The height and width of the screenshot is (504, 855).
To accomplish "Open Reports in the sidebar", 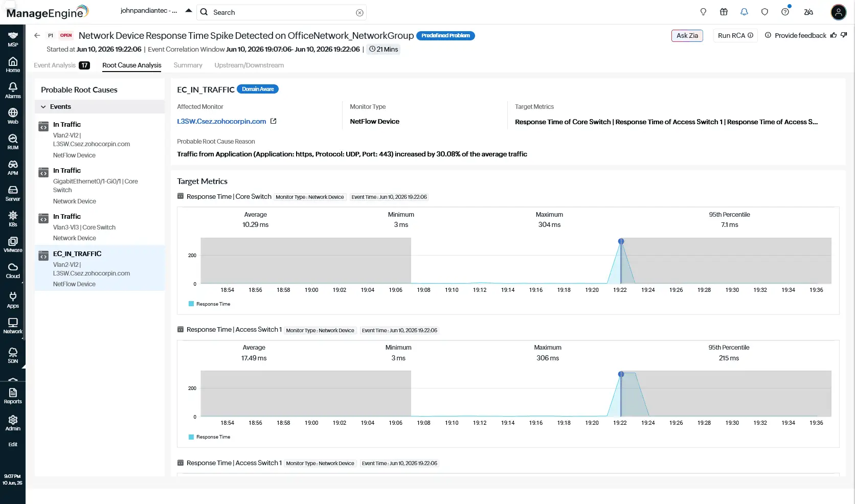I will pyautogui.click(x=13, y=396).
